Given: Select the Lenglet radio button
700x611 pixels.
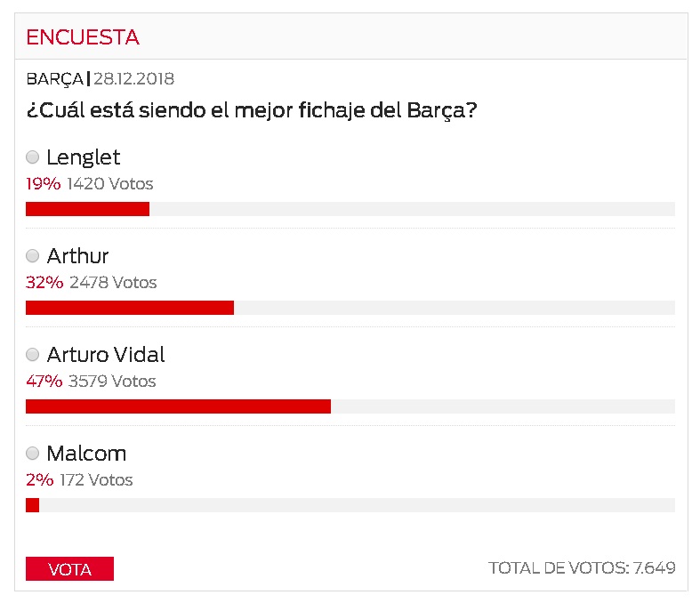Looking at the screenshot, I should point(33,157).
